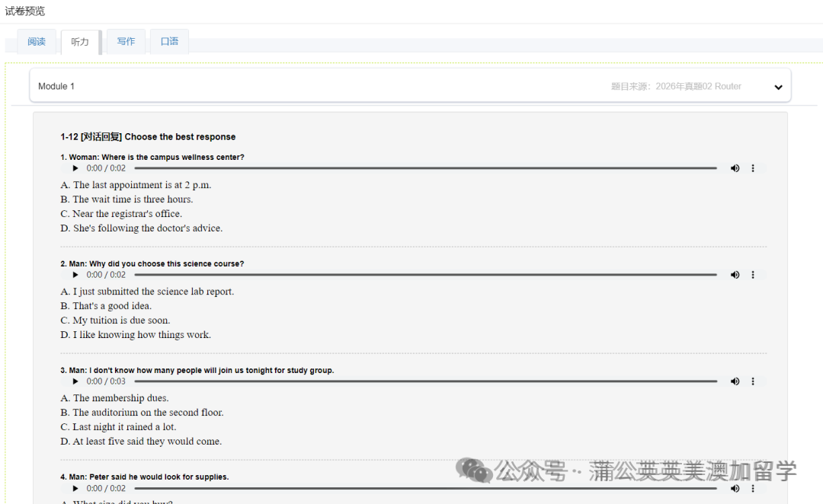Image resolution: width=823 pixels, height=504 pixels.
Task: Mute the question 3 audio player
Action: [x=735, y=381]
